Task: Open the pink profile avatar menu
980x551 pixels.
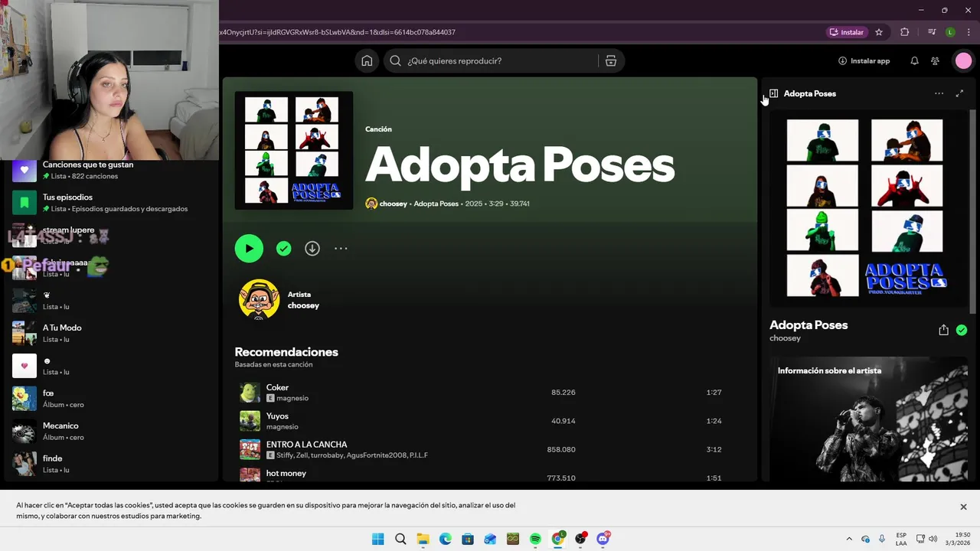Action: [963, 60]
